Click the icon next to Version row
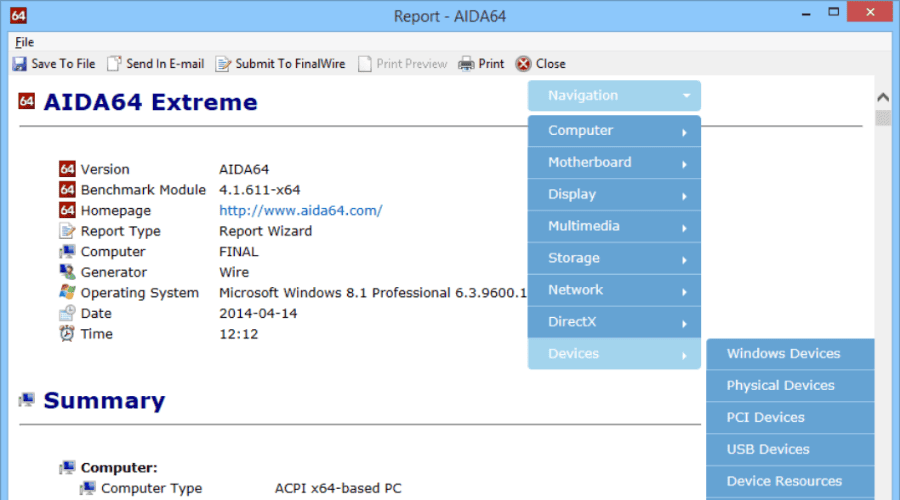This screenshot has height=500, width=900. coord(67,169)
